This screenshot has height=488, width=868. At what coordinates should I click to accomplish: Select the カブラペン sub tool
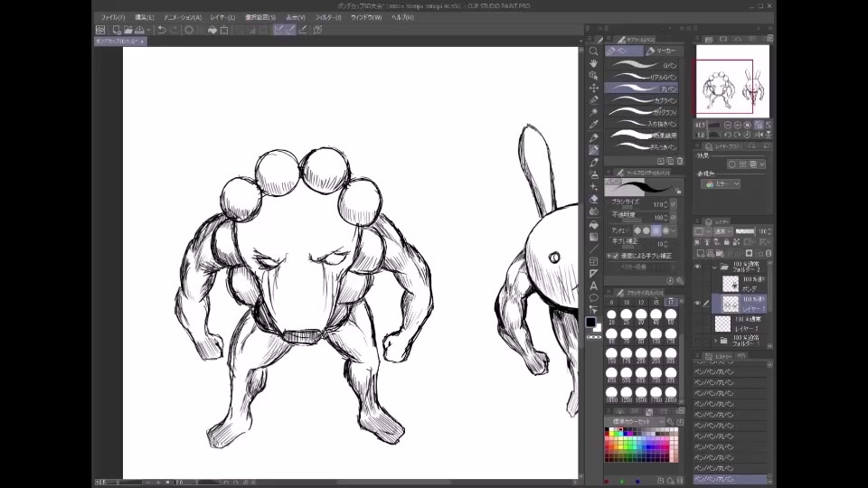pyautogui.click(x=642, y=100)
